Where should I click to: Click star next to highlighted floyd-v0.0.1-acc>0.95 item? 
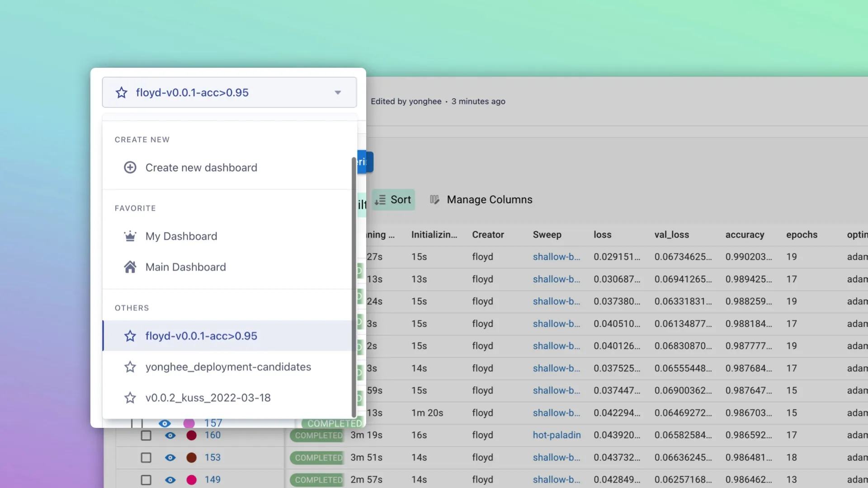click(130, 336)
